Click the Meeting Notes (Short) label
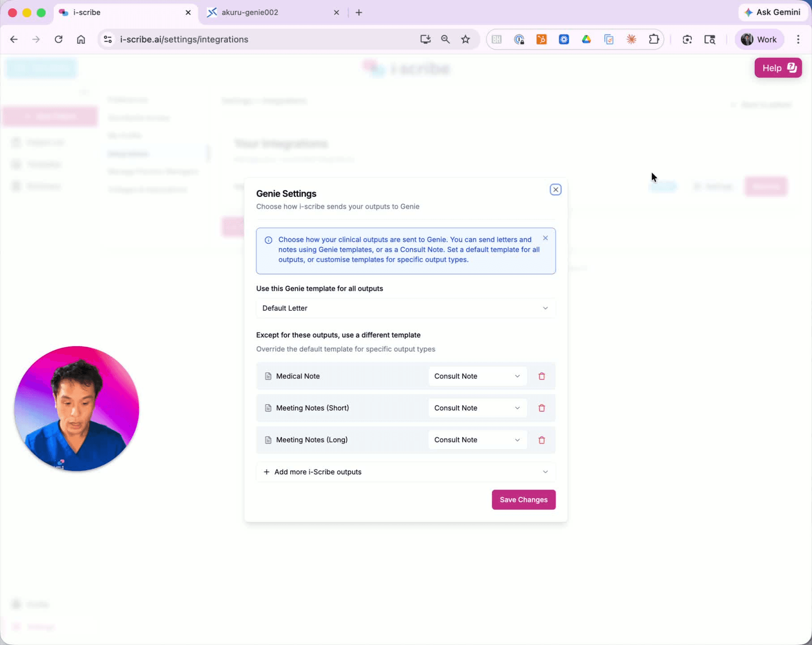 tap(312, 408)
